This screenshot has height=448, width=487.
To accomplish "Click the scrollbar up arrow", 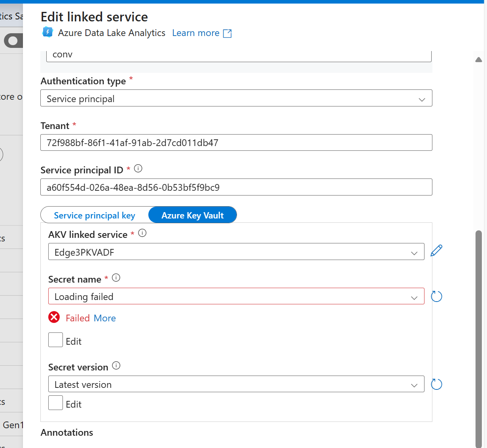I will coord(479,60).
